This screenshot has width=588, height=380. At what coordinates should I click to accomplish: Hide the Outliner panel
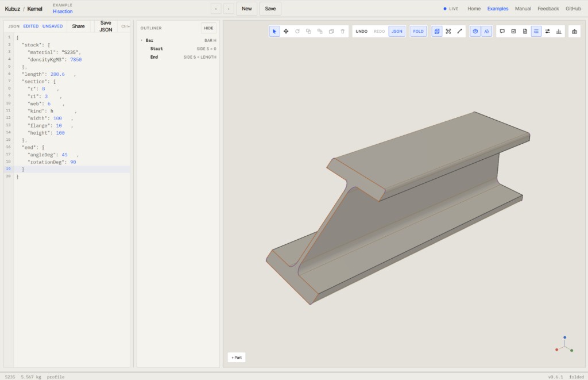pyautogui.click(x=208, y=28)
